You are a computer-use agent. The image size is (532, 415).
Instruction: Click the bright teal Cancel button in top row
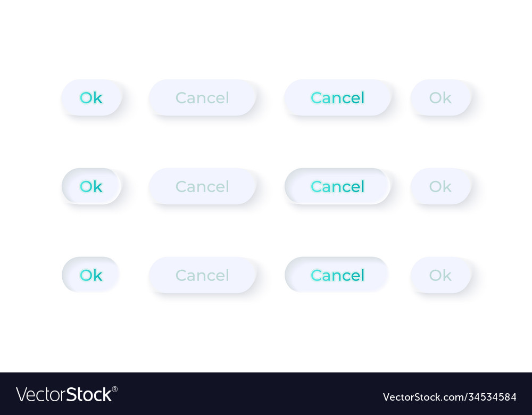pyautogui.click(x=338, y=98)
